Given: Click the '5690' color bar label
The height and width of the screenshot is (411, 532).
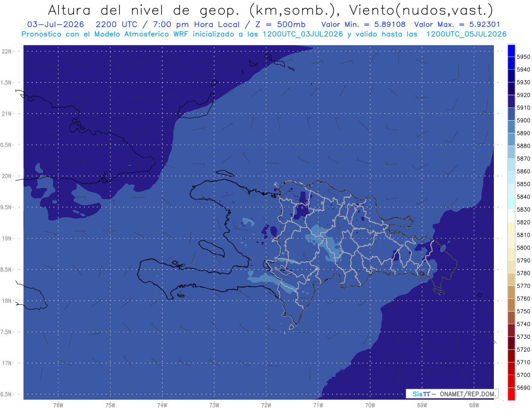Looking at the screenshot, I should click(x=524, y=388).
